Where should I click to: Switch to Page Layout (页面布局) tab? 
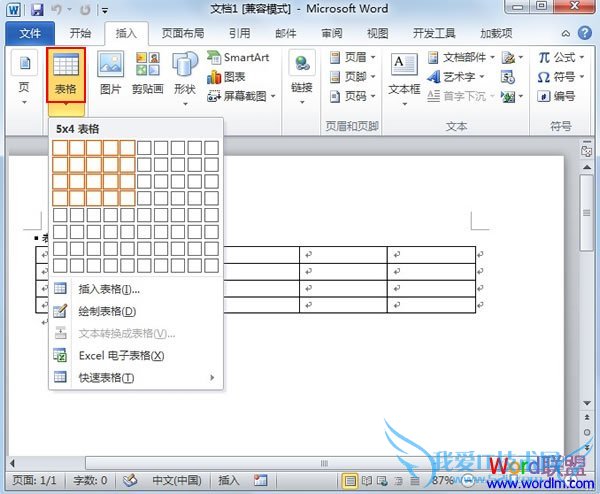(183, 33)
